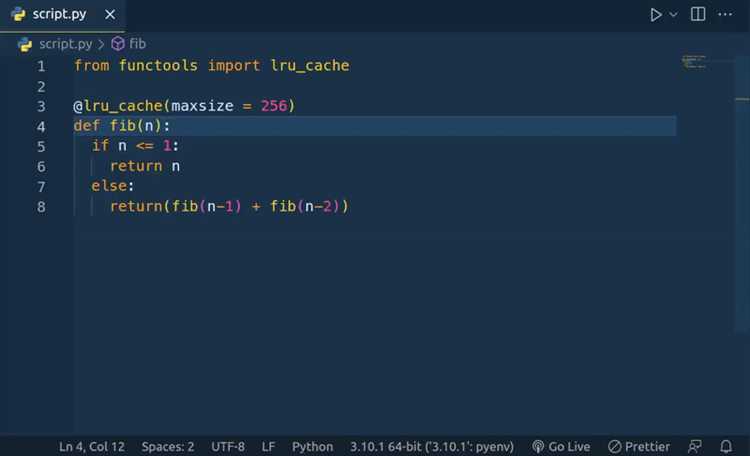Viewport: 750px width, 456px height.
Task: Select language mode Python in status bar
Action: click(x=312, y=446)
